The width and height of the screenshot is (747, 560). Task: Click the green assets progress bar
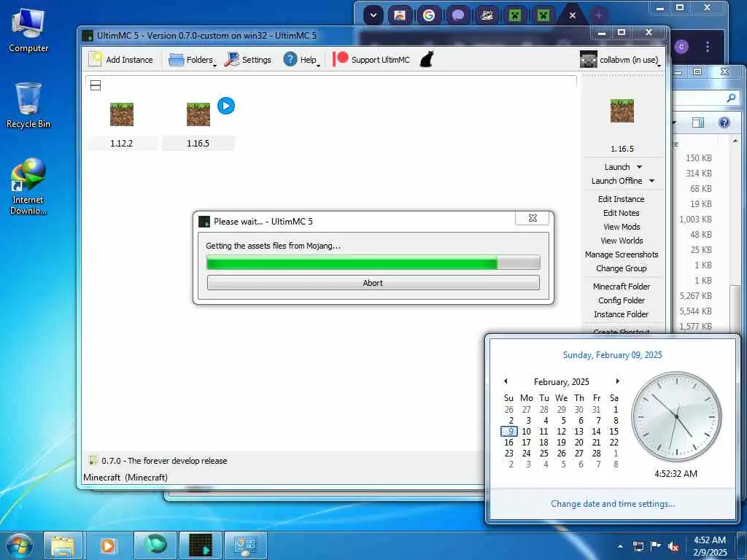point(373,262)
